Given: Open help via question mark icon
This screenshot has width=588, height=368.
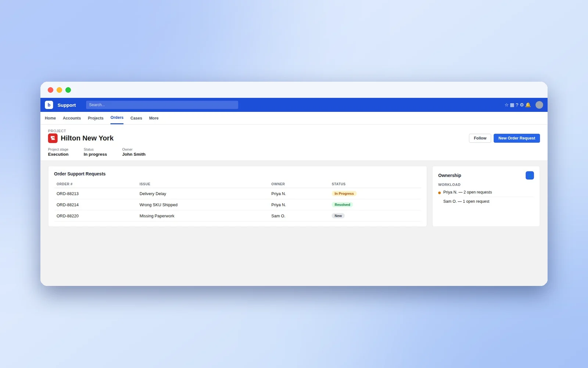Looking at the screenshot, I should 517,105.
